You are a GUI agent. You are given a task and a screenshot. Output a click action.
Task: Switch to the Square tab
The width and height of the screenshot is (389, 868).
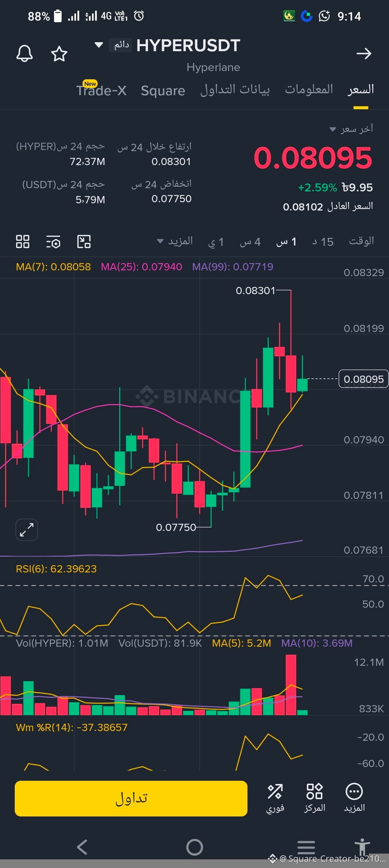[x=163, y=90]
